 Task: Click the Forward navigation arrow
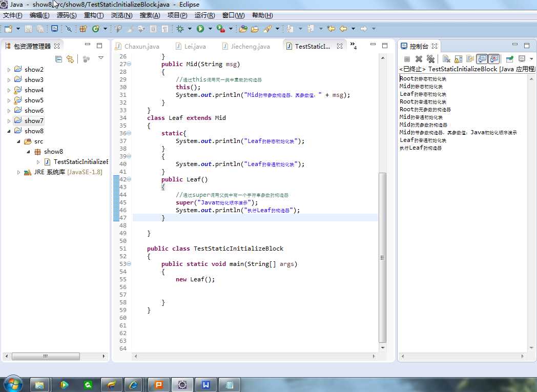[364, 29]
